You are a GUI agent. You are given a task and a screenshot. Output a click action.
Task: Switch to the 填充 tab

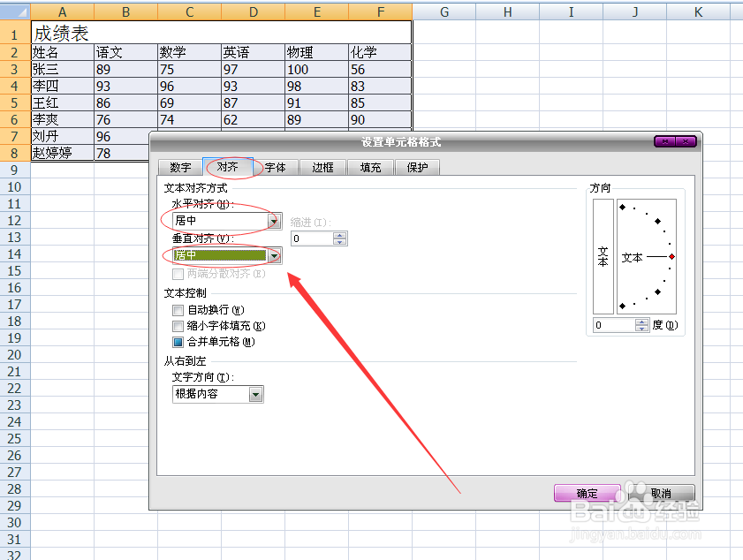370,167
